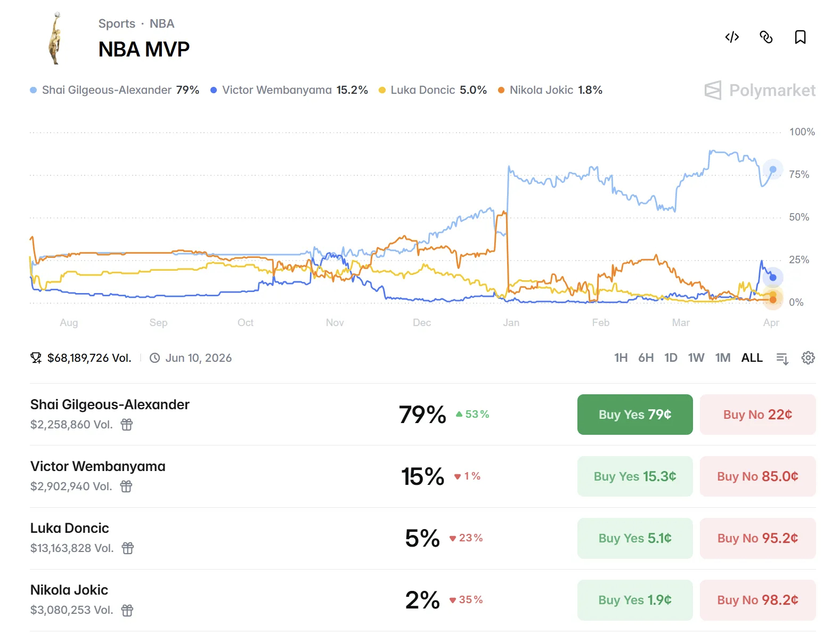The width and height of the screenshot is (840, 633).
Task: Open the embed code dialog
Action: pos(732,37)
